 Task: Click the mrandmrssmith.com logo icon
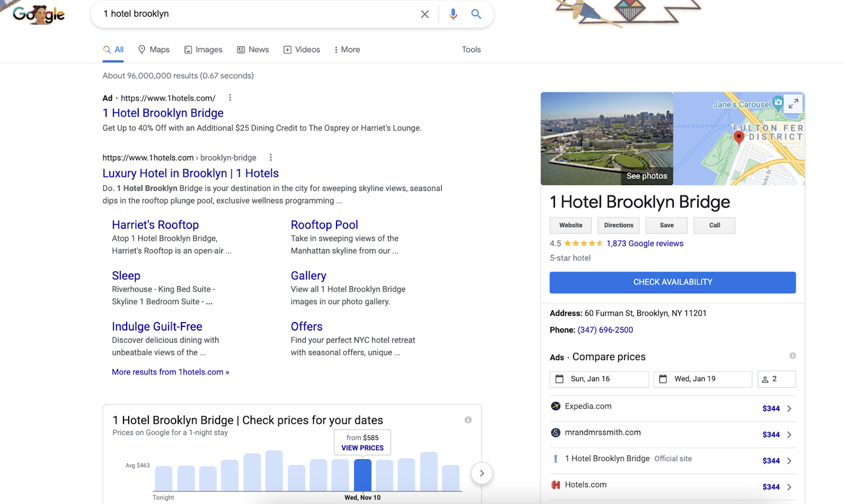click(555, 433)
